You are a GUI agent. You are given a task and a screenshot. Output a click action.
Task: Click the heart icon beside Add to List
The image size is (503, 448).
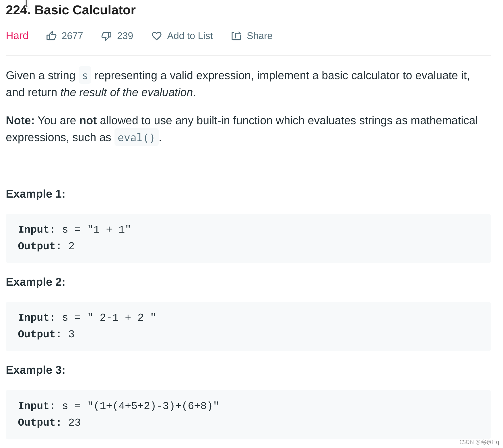(x=157, y=36)
